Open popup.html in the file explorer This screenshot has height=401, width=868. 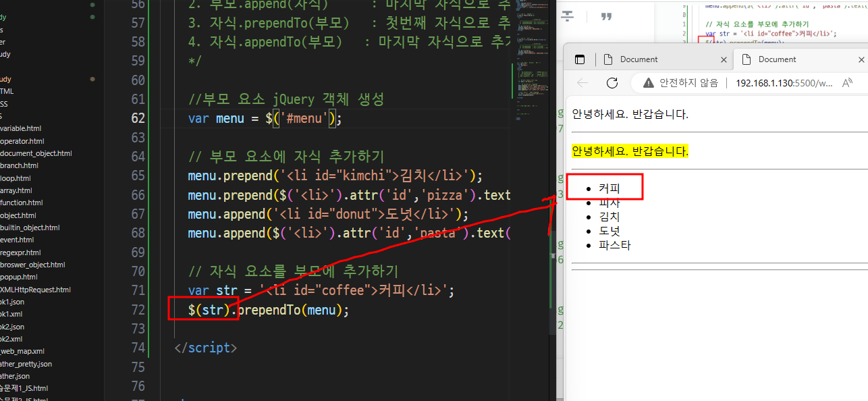pos(19,277)
